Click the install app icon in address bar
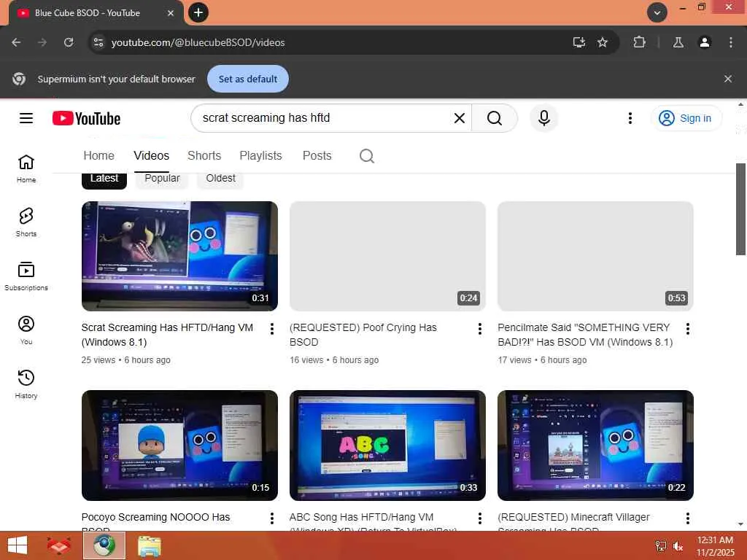 click(578, 43)
